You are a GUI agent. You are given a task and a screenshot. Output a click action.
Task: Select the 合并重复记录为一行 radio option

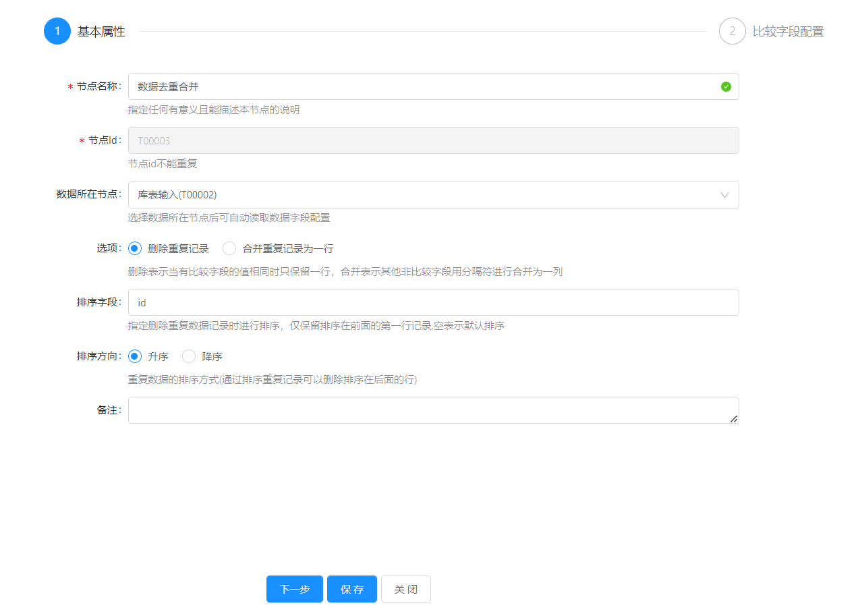point(229,248)
